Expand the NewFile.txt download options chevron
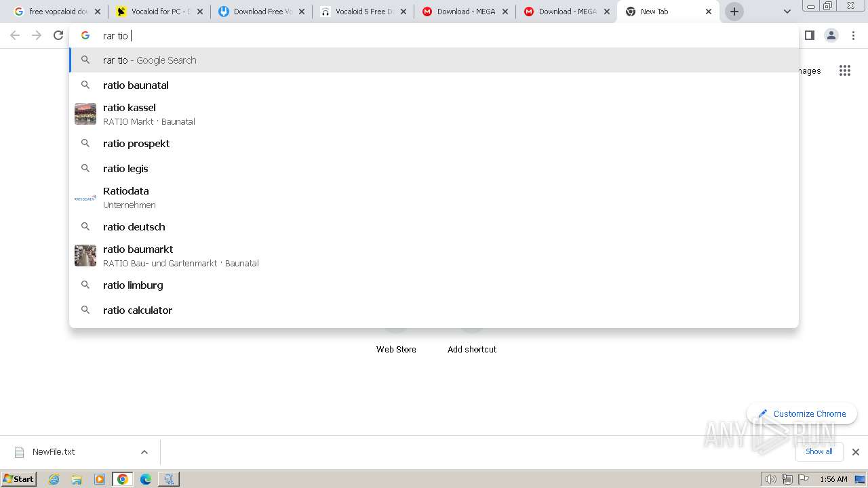The image size is (868, 488). 144,452
